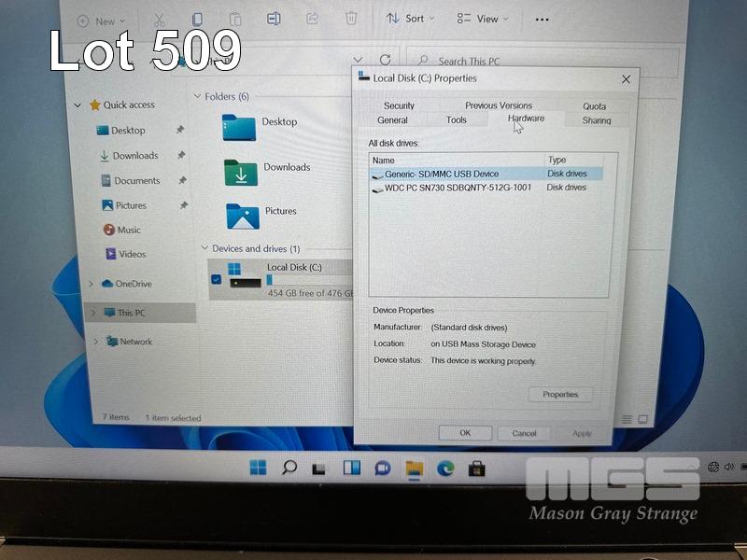This screenshot has height=560, width=747.
Task: Expand the OneDrive tree node
Action: click(x=91, y=284)
